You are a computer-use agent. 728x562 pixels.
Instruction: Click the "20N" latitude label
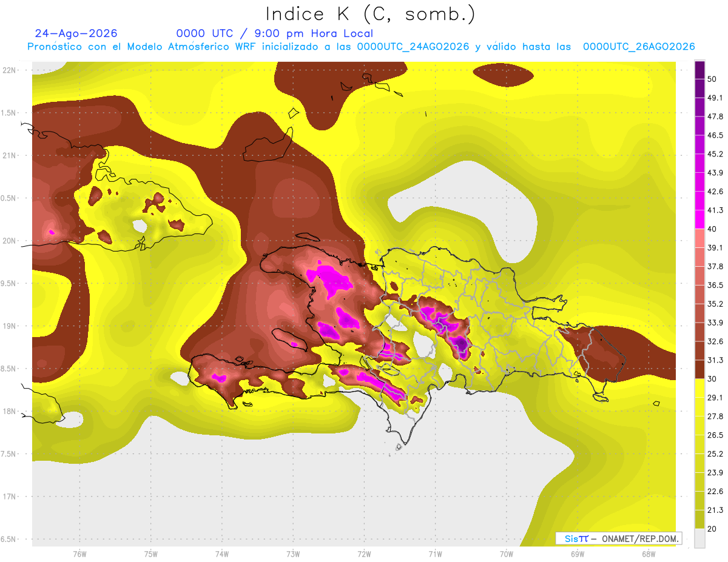[x=10, y=241]
